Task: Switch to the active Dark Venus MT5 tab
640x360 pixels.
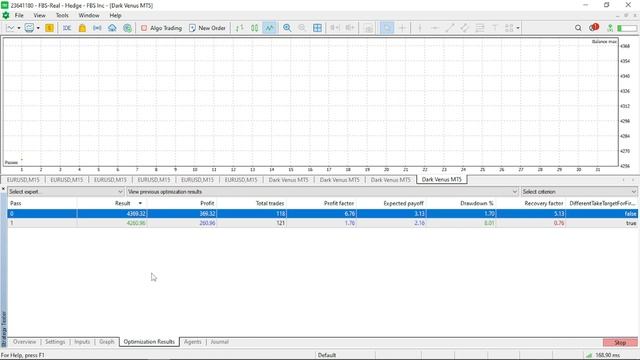Action: 442,180
